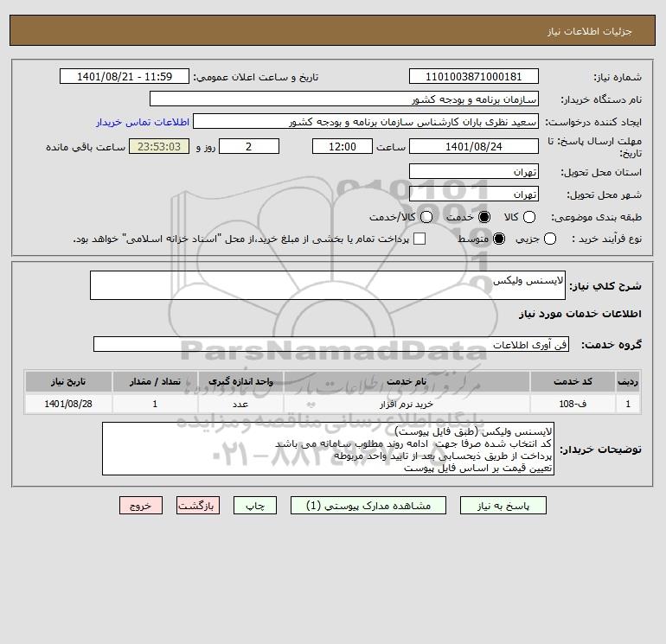
Task: Click the service name cell خرید نرم افزار
Action: point(407,404)
